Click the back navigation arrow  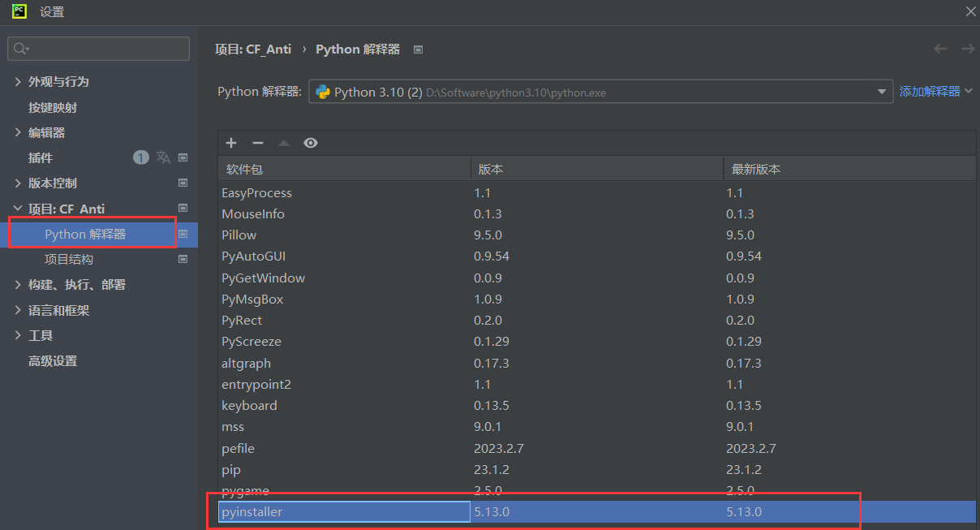pyautogui.click(x=940, y=49)
